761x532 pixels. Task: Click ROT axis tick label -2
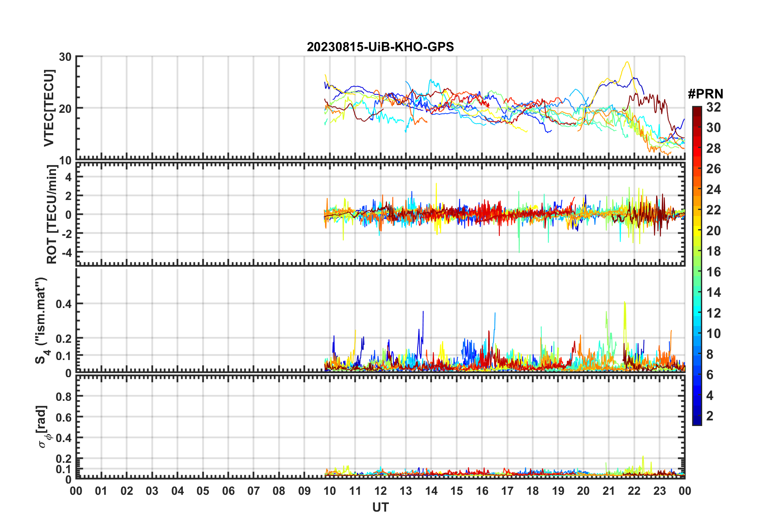click(x=67, y=234)
